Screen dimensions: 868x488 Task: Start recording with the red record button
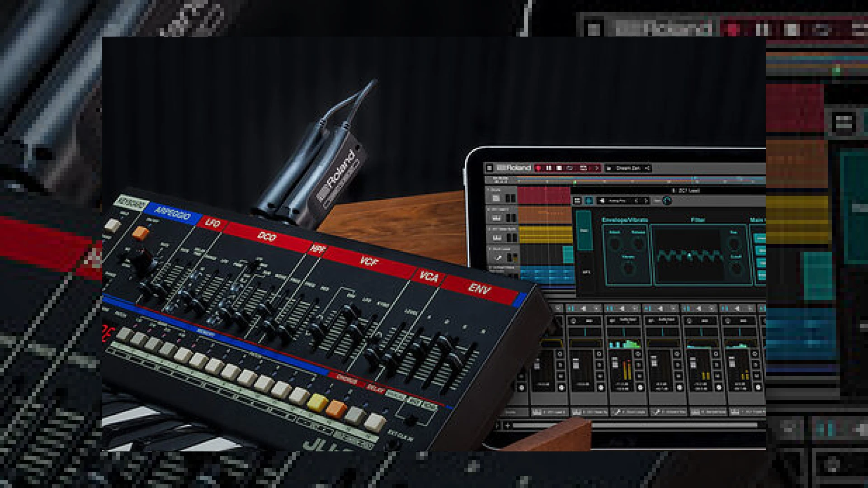click(538, 168)
